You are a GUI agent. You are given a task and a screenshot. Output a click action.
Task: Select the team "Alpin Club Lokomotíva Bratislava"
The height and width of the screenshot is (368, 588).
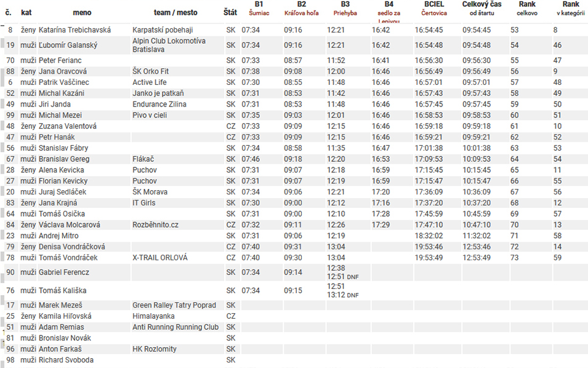pos(169,45)
